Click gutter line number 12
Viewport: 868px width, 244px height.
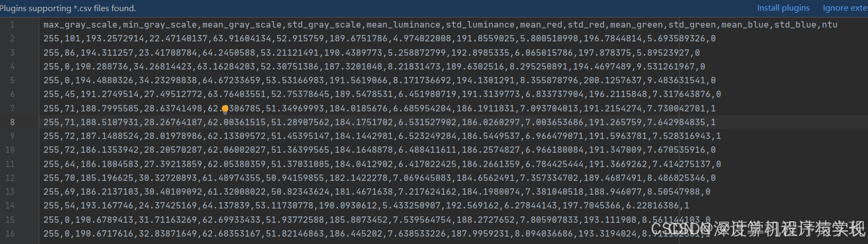click(x=10, y=178)
